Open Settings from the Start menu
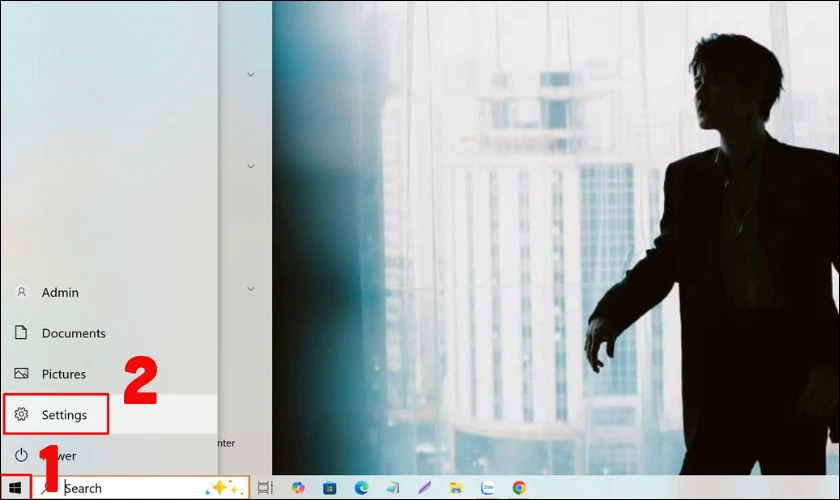The height and width of the screenshot is (500, 840). coord(109,415)
